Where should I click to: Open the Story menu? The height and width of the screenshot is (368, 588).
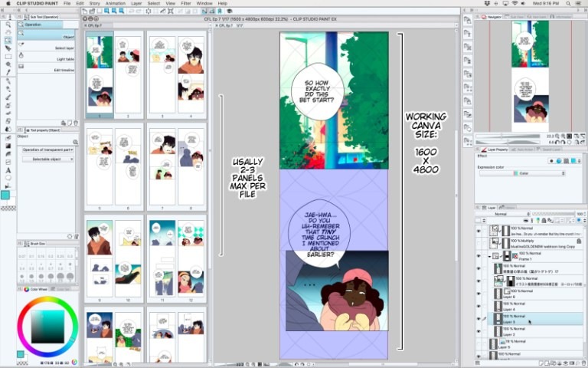94,3
